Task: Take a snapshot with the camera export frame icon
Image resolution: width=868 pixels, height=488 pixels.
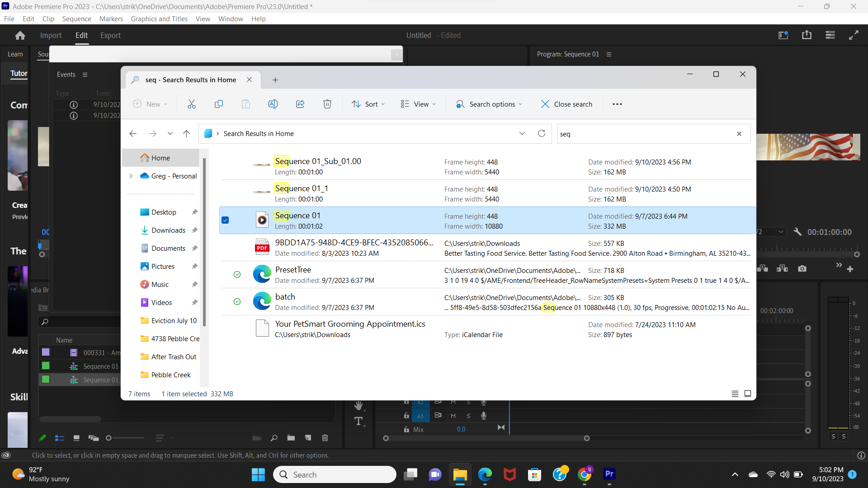Action: [x=802, y=268]
